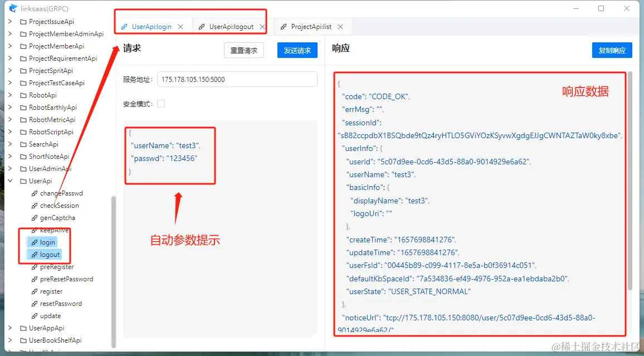This screenshot has width=644, height=356.
Task: Click the link icon beside logout method
Action: (x=35, y=255)
